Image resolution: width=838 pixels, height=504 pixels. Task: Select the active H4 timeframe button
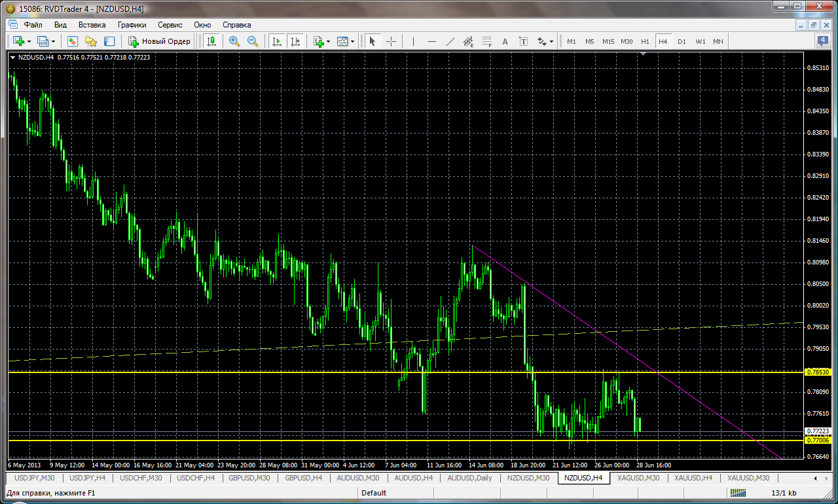663,41
